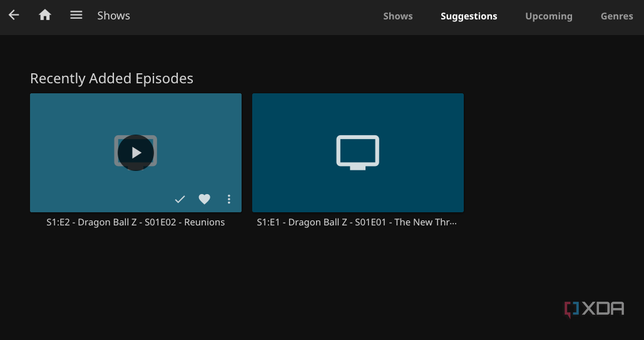Switch to the Shows tab

(397, 16)
